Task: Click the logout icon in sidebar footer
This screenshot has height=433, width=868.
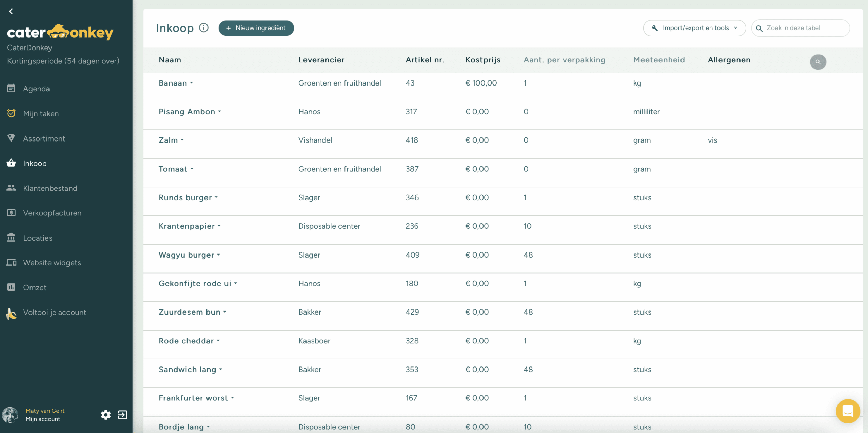Action: 122,415
